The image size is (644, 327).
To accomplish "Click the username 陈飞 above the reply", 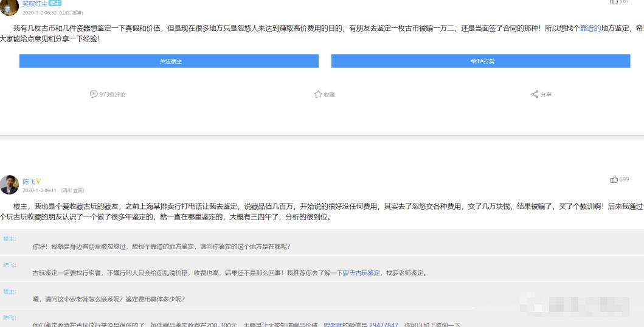I will [28, 181].
